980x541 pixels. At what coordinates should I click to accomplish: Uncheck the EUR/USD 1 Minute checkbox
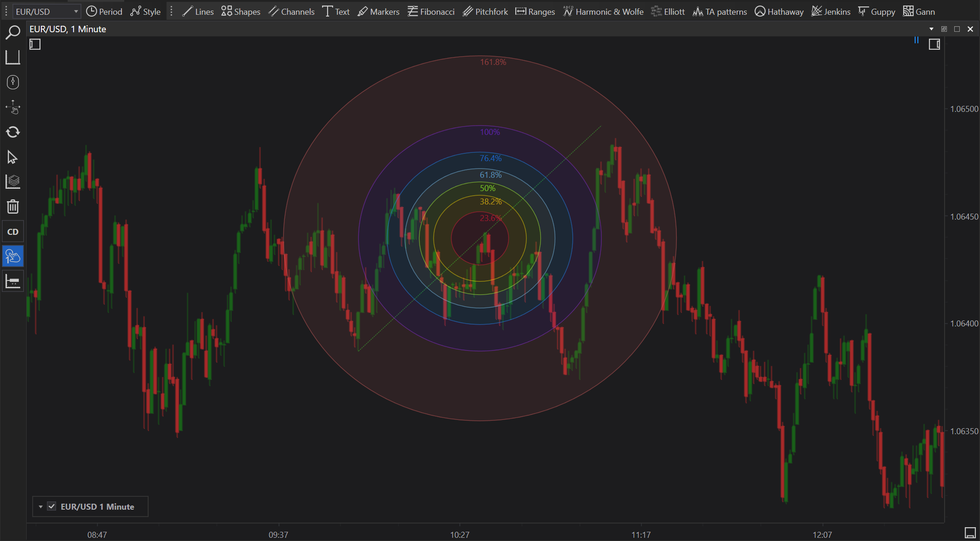(x=52, y=506)
